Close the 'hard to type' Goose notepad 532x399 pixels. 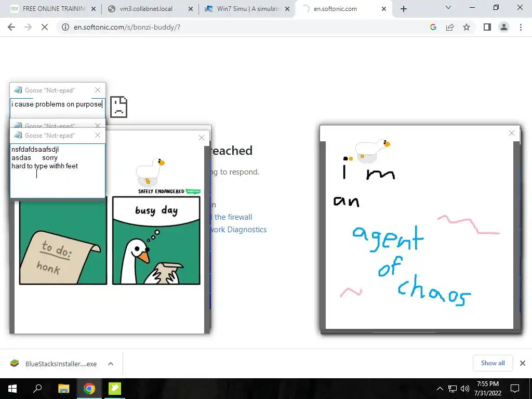click(98, 135)
